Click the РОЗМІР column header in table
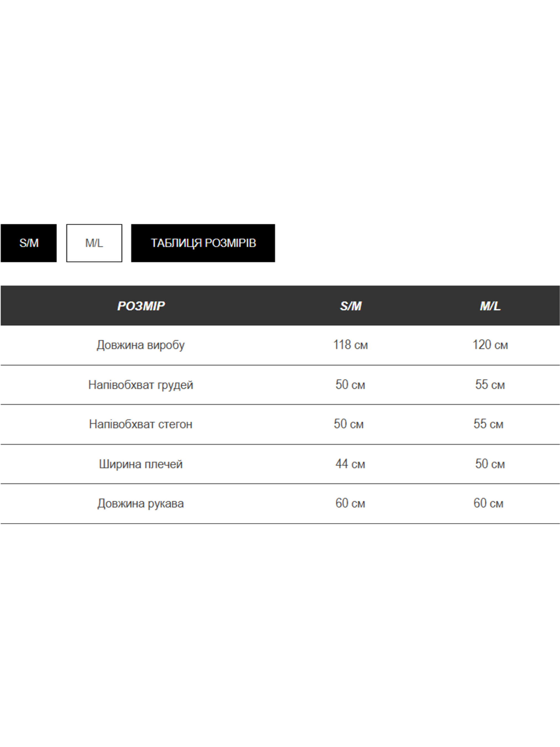The width and height of the screenshot is (560, 747). tap(141, 306)
